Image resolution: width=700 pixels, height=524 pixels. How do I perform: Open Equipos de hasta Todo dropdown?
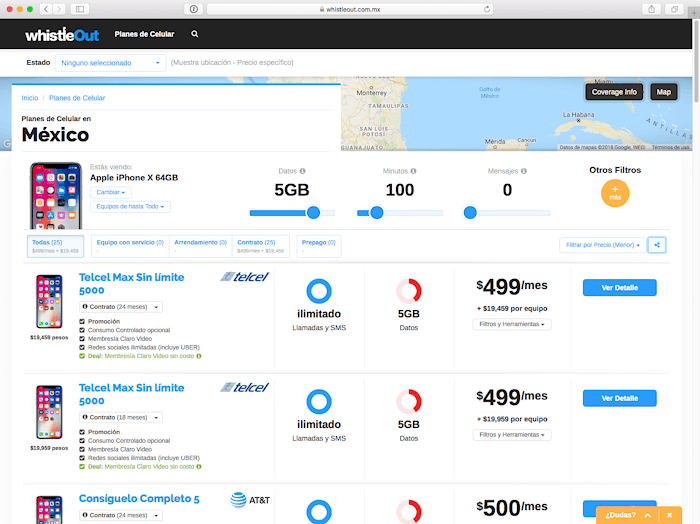click(x=130, y=207)
